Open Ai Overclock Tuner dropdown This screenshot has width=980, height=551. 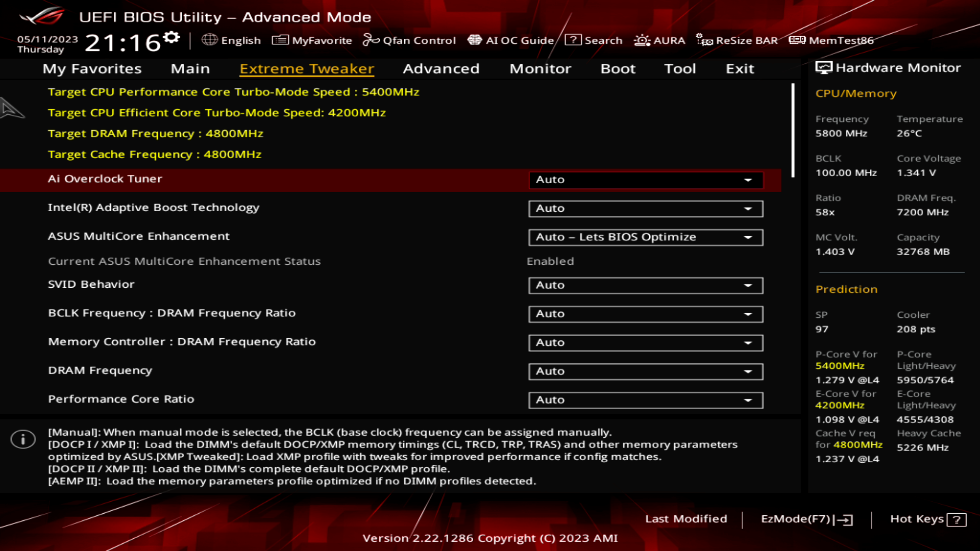pyautogui.click(x=646, y=180)
